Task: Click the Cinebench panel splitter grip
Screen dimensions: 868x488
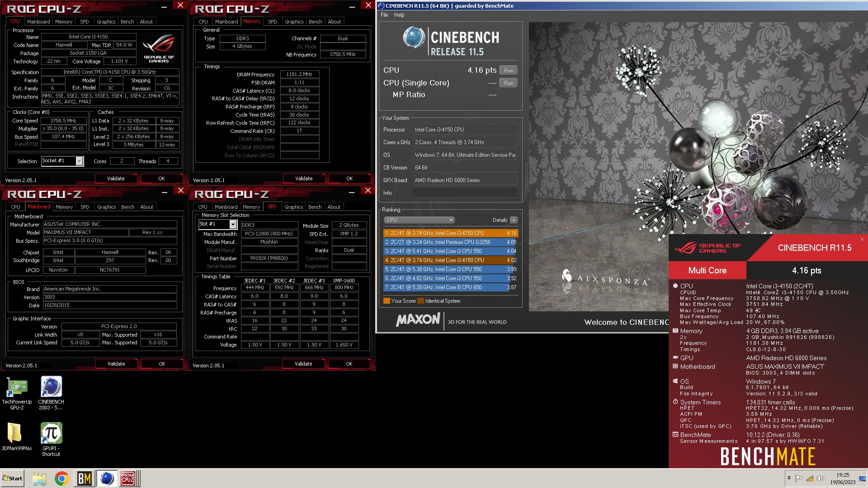Action: click(x=526, y=175)
